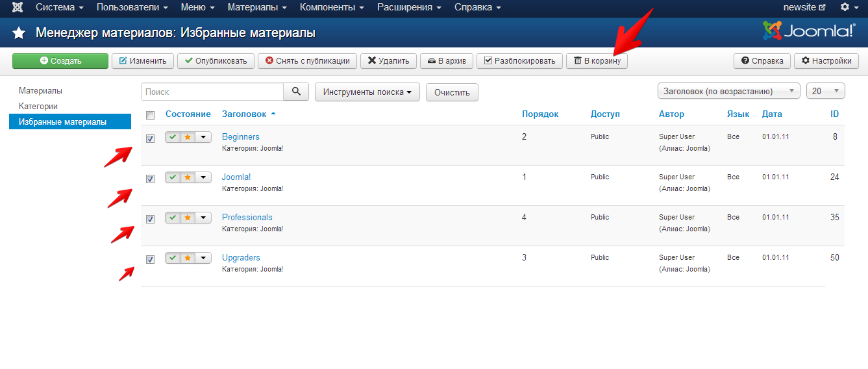Open the 20 items-per-page dropdown
This screenshot has width=868, height=369.
(x=825, y=91)
